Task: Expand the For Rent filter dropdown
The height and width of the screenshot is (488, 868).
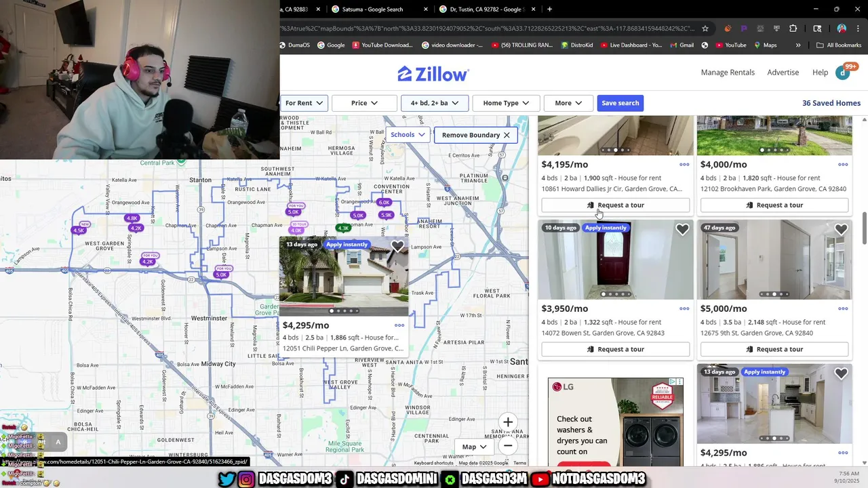Action: (304, 103)
